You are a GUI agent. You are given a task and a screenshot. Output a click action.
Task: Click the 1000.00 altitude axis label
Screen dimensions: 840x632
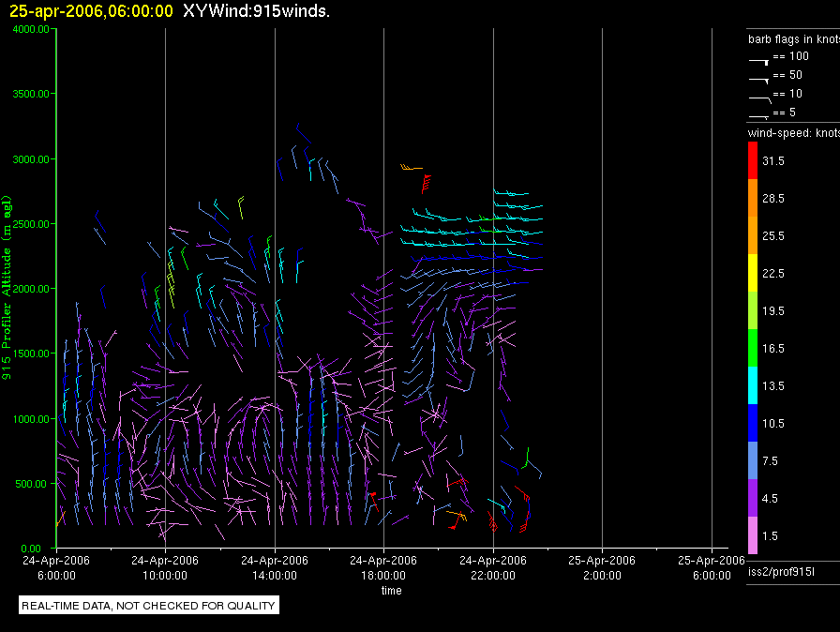point(31,419)
